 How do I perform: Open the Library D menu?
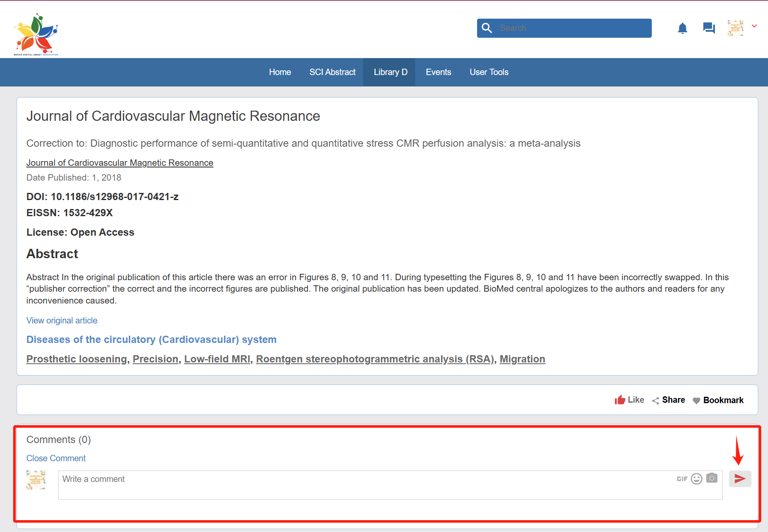click(390, 72)
